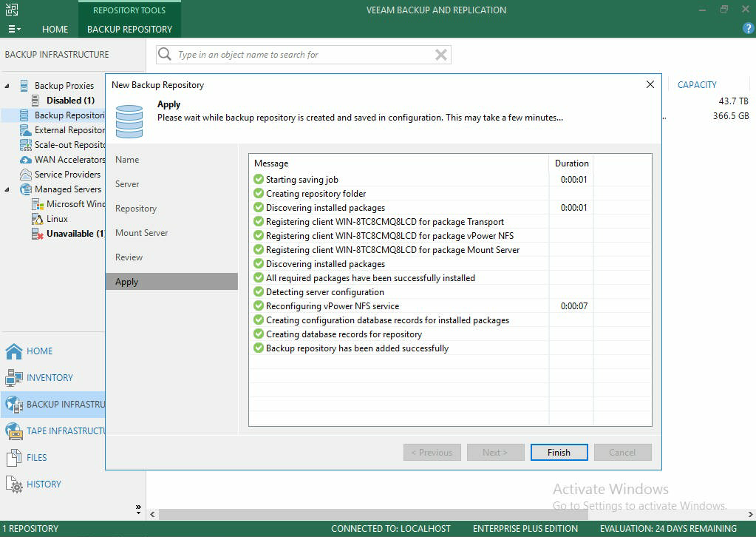Click the Service Providers icon
Viewport: 756px width, 537px height.
point(25,174)
